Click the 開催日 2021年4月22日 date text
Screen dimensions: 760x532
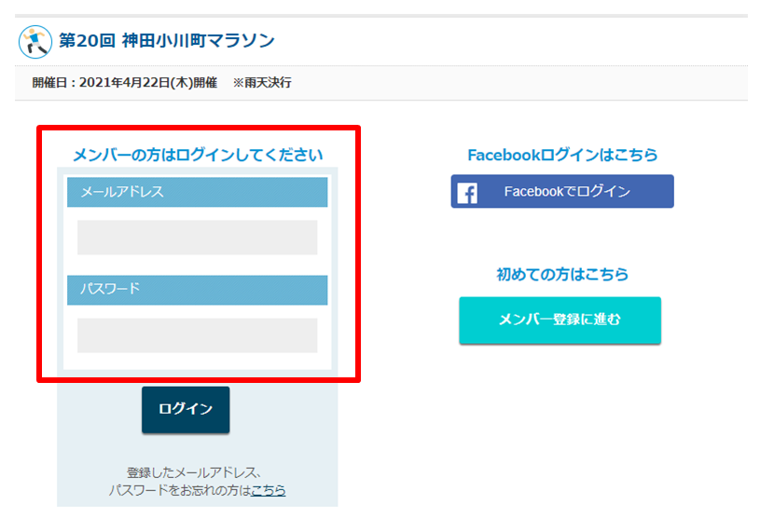pyautogui.click(x=125, y=83)
